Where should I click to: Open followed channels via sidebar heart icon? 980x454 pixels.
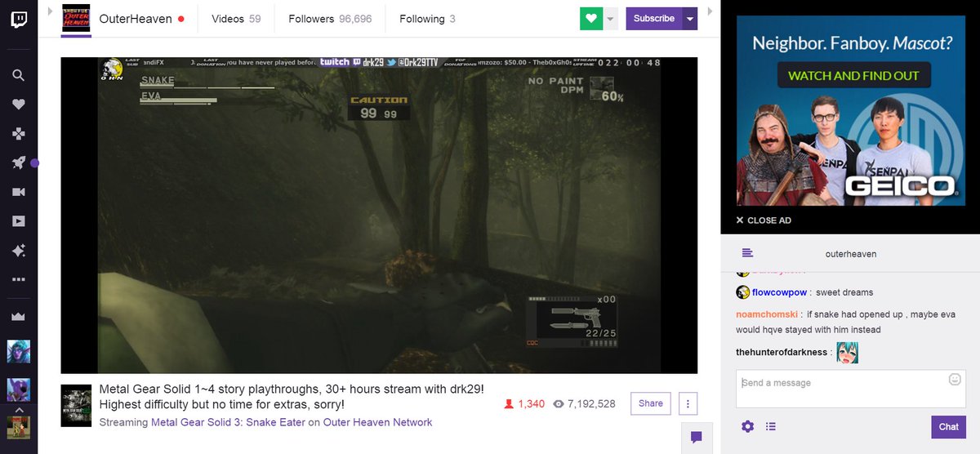click(18, 105)
